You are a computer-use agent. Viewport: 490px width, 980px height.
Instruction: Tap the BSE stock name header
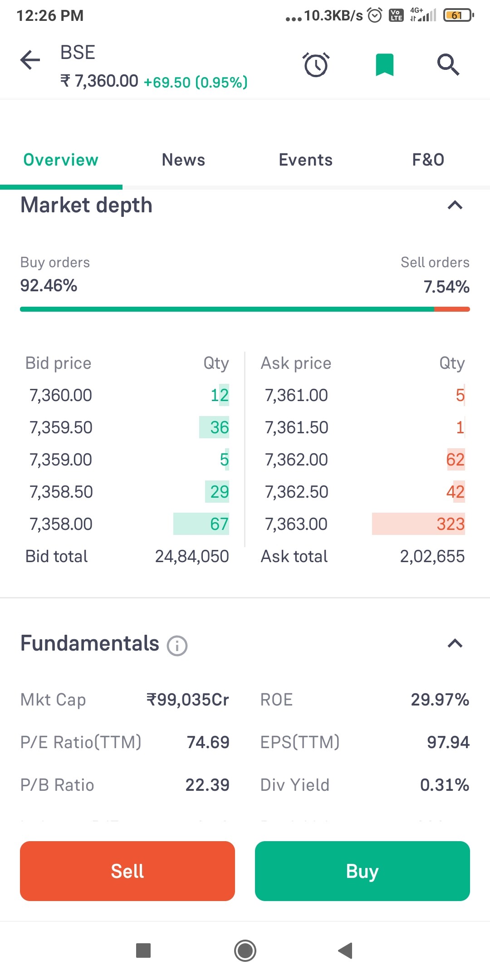(78, 53)
